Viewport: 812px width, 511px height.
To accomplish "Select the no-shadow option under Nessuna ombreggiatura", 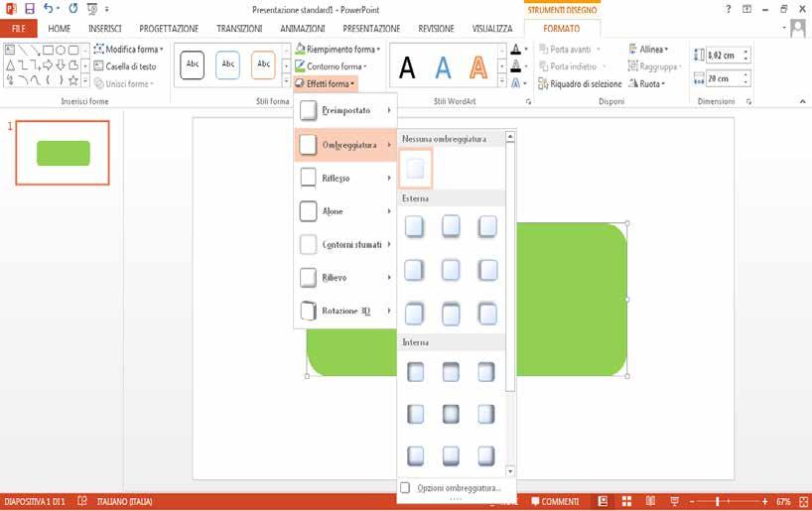I will click(x=415, y=169).
